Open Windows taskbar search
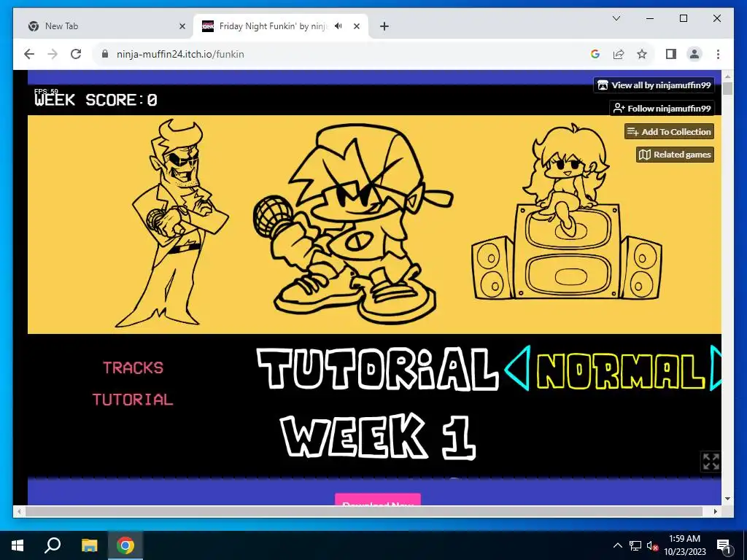 tap(53, 545)
